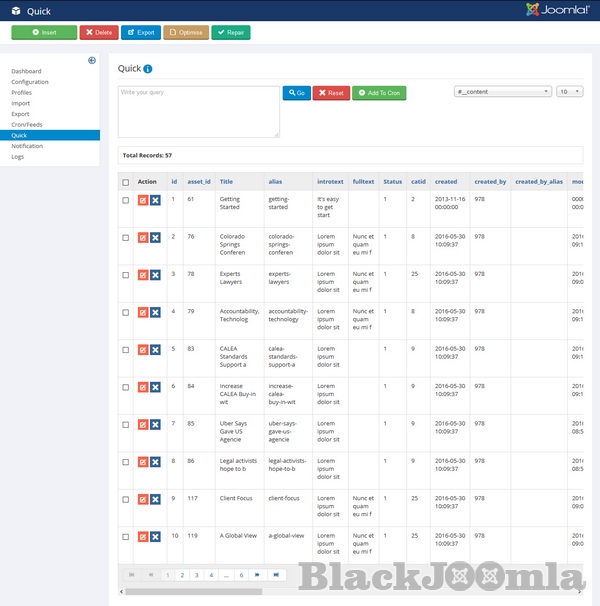Click the edit icon for Getting Started row
The width and height of the screenshot is (600, 606).
point(143,200)
